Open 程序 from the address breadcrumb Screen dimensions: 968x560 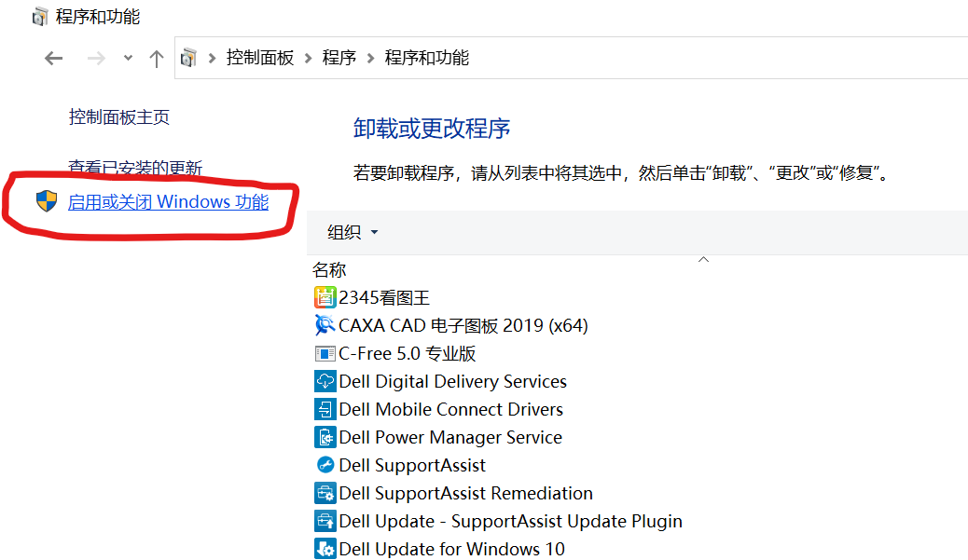(x=339, y=57)
